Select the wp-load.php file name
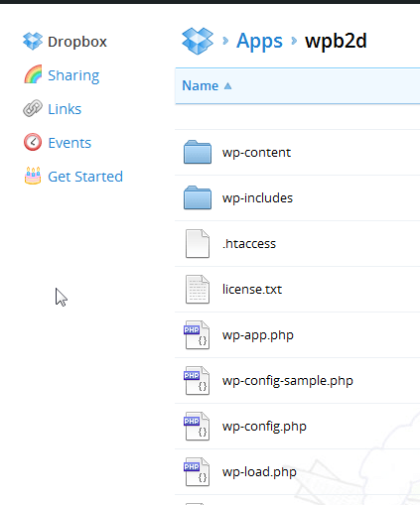Image resolution: width=420 pixels, height=505 pixels. point(259,472)
